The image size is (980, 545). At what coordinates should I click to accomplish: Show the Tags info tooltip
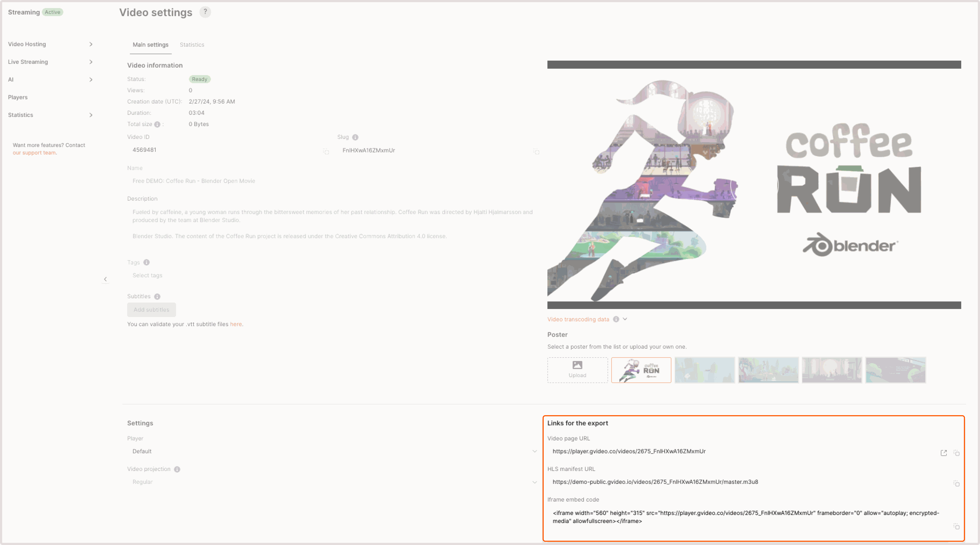point(147,262)
